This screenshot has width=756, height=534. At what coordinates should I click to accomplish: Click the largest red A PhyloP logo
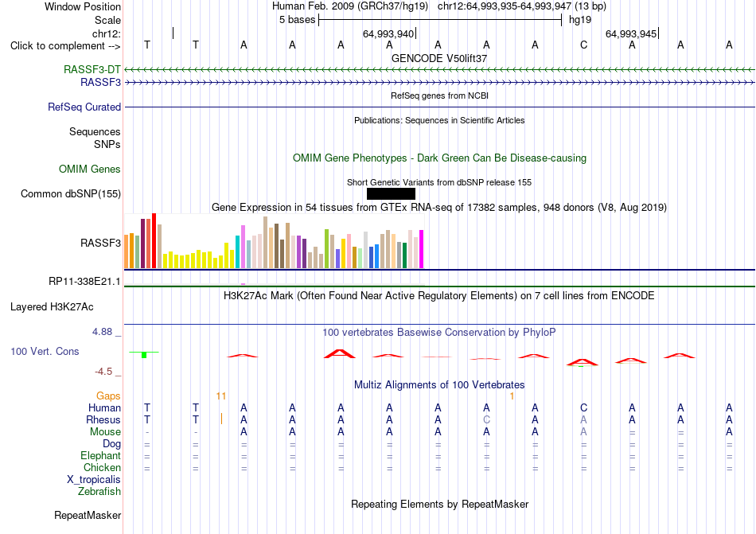pyautogui.click(x=340, y=354)
